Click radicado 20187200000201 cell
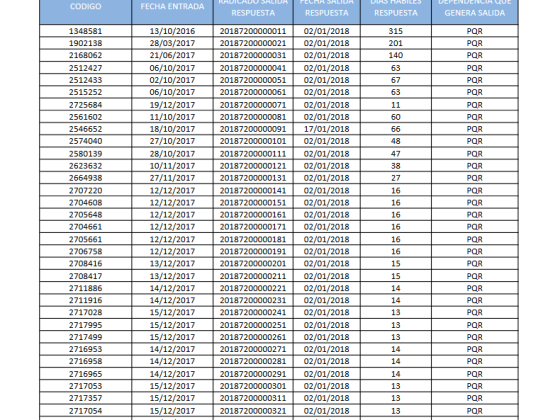 click(x=253, y=264)
